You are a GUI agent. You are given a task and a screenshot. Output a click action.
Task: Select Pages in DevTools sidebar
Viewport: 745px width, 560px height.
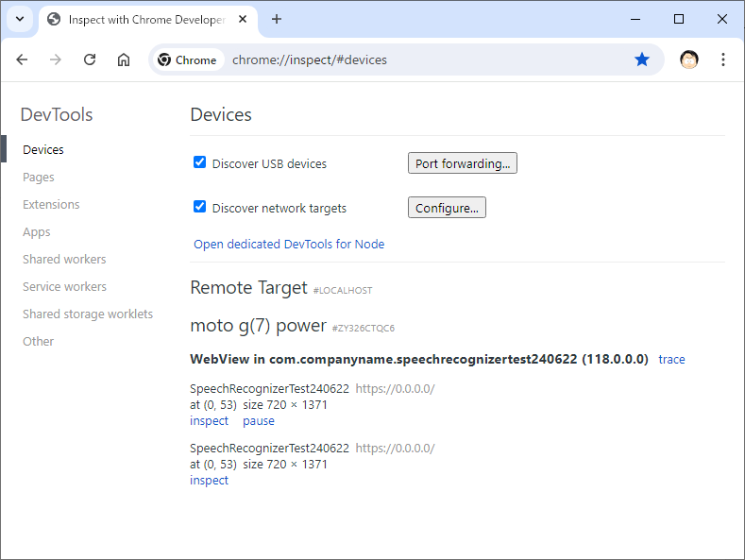click(39, 178)
